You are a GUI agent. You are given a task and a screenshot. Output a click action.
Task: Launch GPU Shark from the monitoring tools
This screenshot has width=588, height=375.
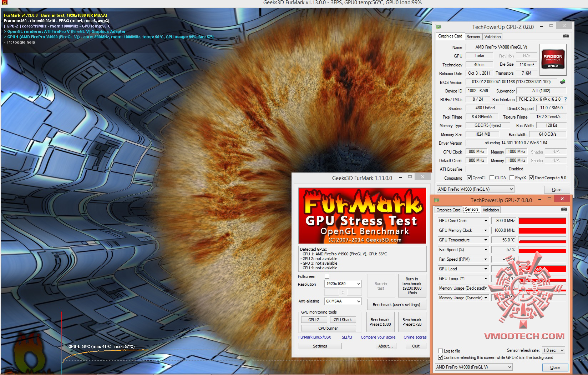click(x=343, y=320)
